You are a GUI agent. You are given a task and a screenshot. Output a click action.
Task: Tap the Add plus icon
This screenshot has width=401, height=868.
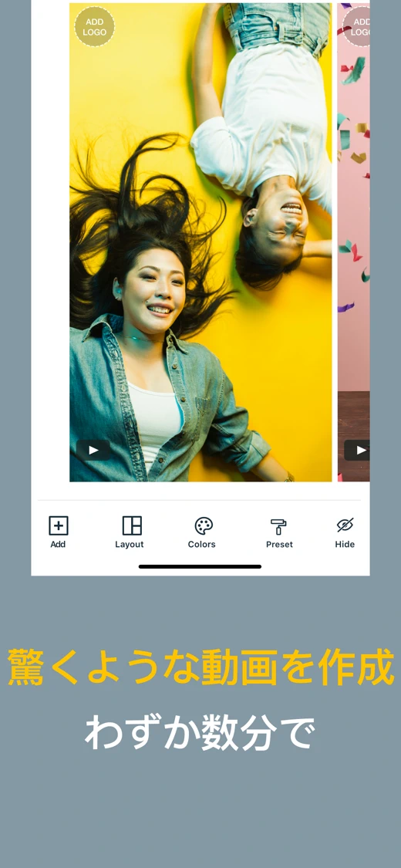pyautogui.click(x=58, y=526)
